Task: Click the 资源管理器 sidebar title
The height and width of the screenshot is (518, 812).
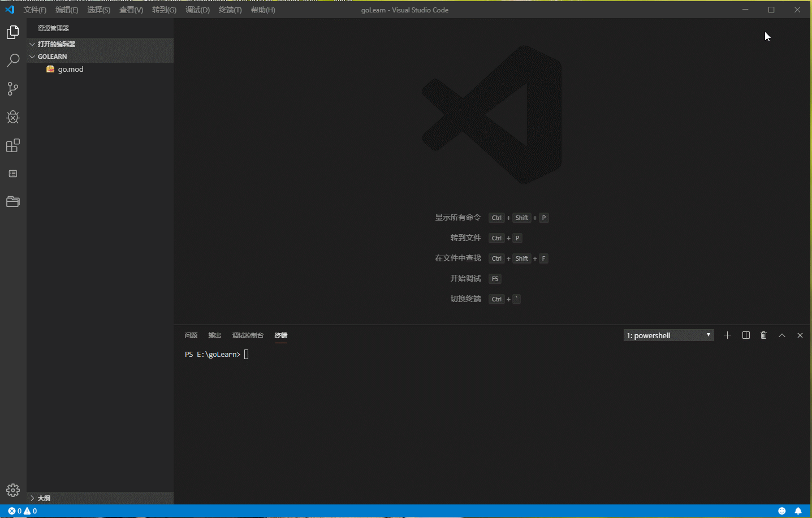Action: [x=54, y=28]
